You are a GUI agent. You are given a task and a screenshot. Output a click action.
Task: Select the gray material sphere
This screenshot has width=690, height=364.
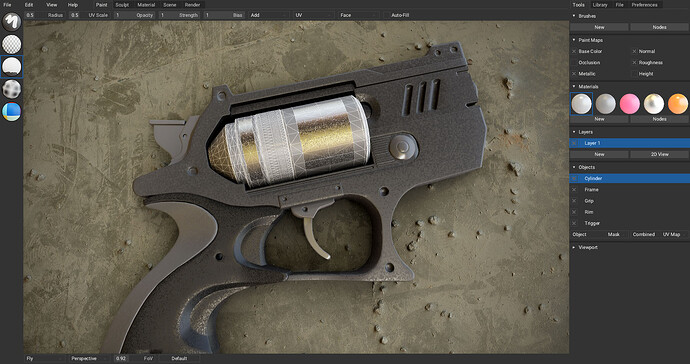tap(606, 104)
